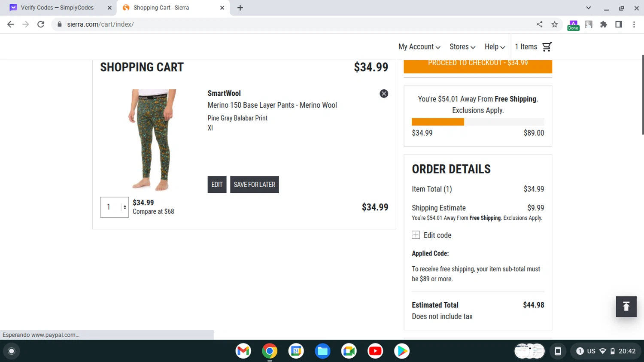The height and width of the screenshot is (362, 644).
Task: Click the launcher circle button
Action: (12, 351)
